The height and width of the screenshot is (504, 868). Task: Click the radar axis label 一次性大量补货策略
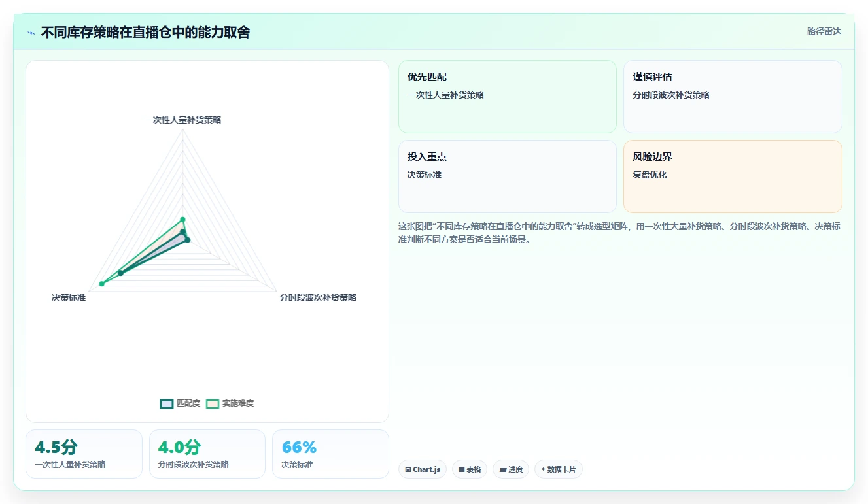[x=182, y=120]
